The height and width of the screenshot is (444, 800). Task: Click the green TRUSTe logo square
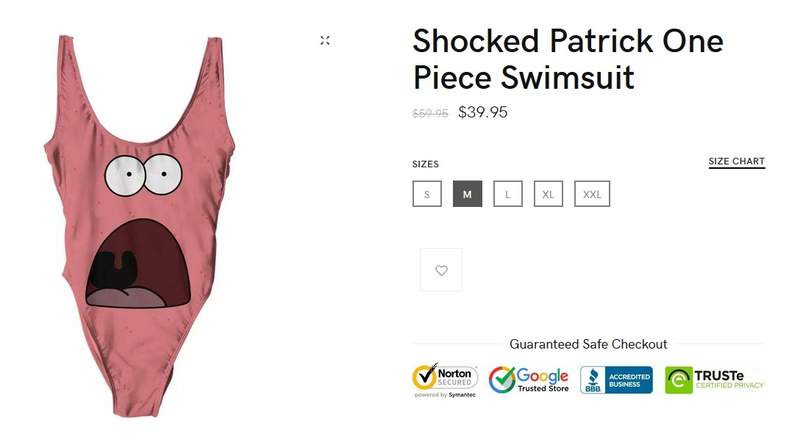pos(679,380)
